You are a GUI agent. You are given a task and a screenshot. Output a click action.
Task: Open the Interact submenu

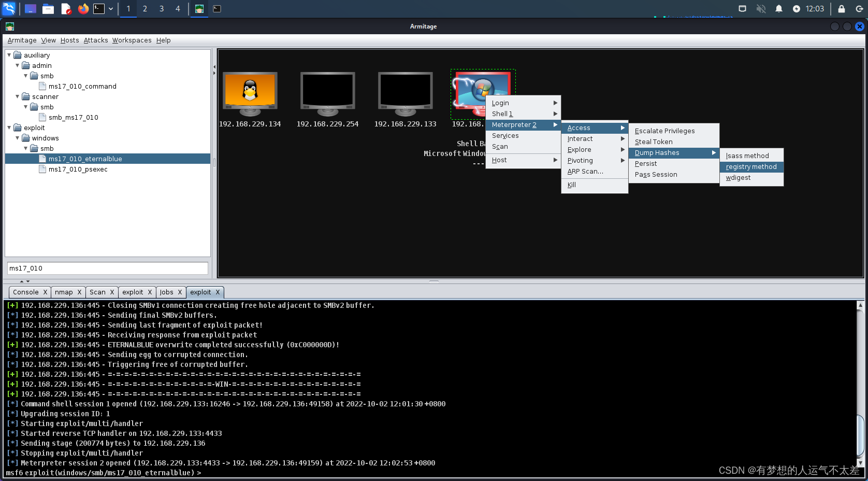pyautogui.click(x=595, y=139)
